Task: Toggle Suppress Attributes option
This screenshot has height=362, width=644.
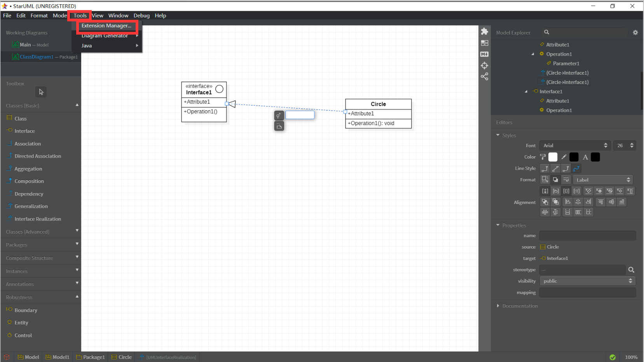Action: [588, 191]
